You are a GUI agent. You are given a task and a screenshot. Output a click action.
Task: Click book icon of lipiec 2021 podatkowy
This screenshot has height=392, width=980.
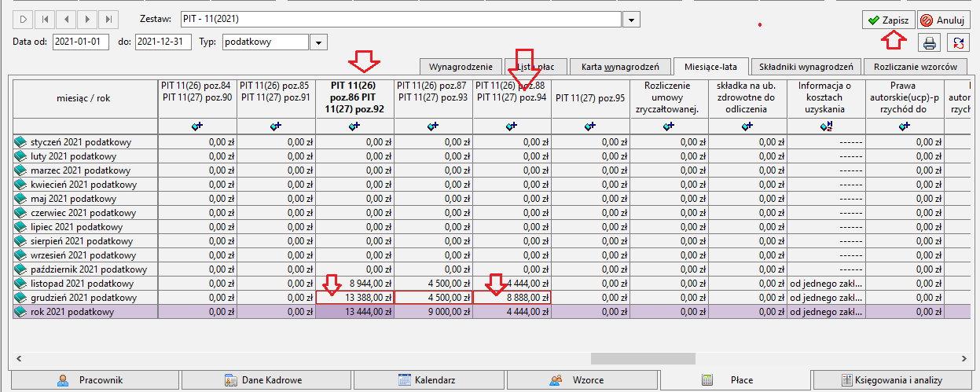pos(21,227)
